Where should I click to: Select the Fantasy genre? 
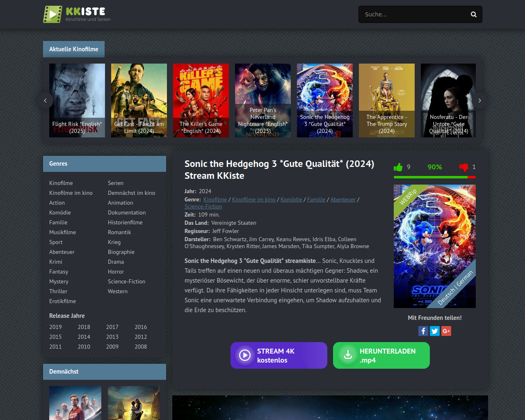click(59, 272)
